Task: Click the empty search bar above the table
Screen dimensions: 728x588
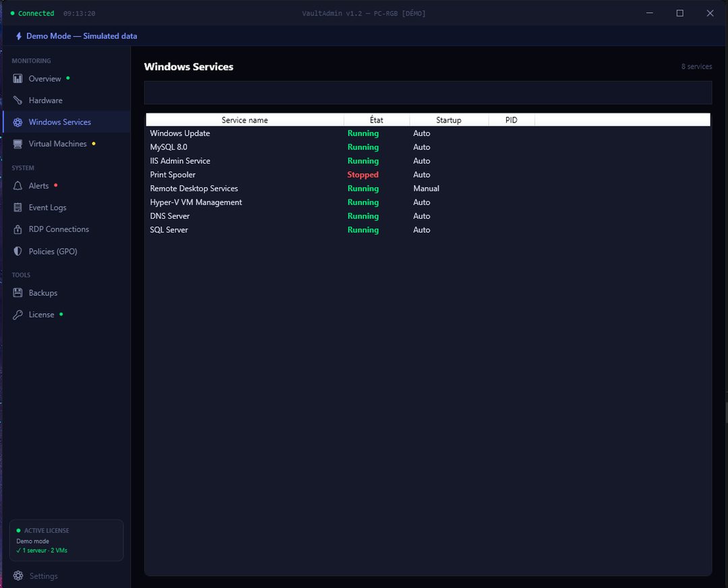Action: pyautogui.click(x=427, y=93)
